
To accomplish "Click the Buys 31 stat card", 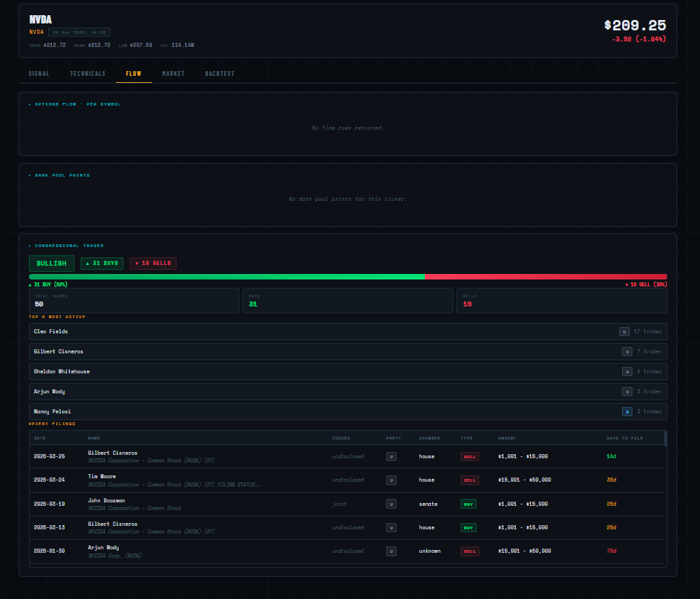I will (x=348, y=301).
